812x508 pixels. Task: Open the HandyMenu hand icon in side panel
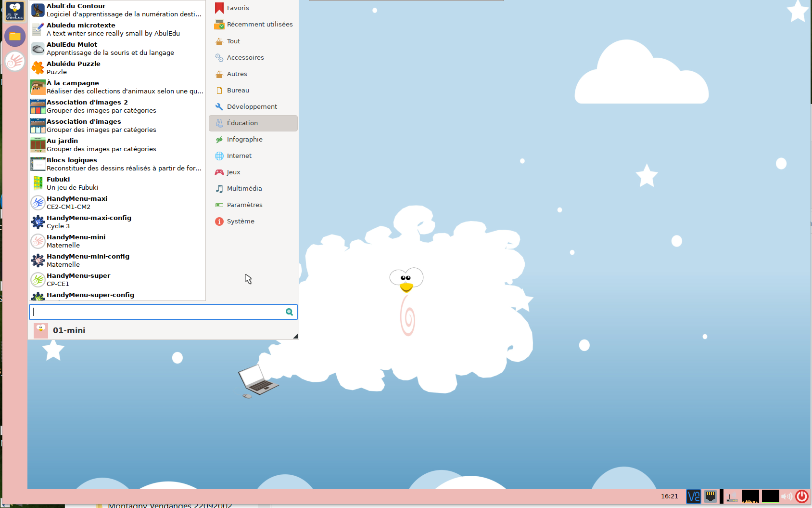[15, 62]
